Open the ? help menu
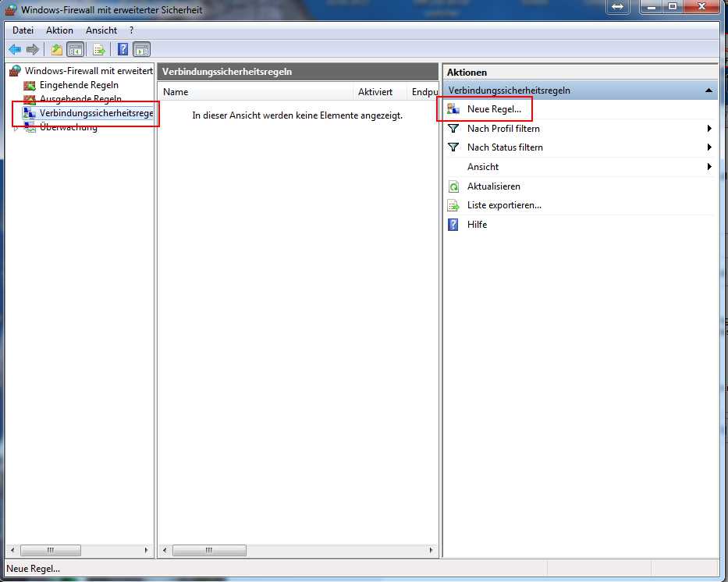The height and width of the screenshot is (582, 728). click(x=131, y=30)
